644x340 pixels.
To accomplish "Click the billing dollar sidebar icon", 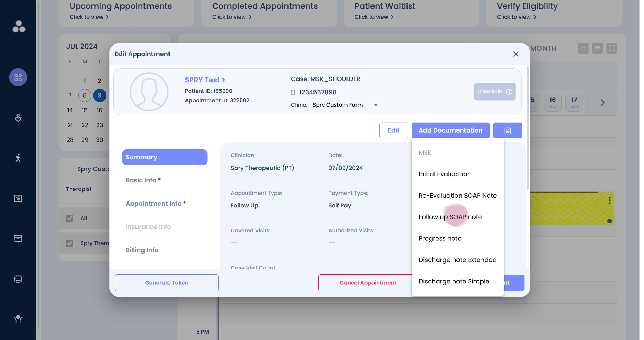I will (18, 198).
